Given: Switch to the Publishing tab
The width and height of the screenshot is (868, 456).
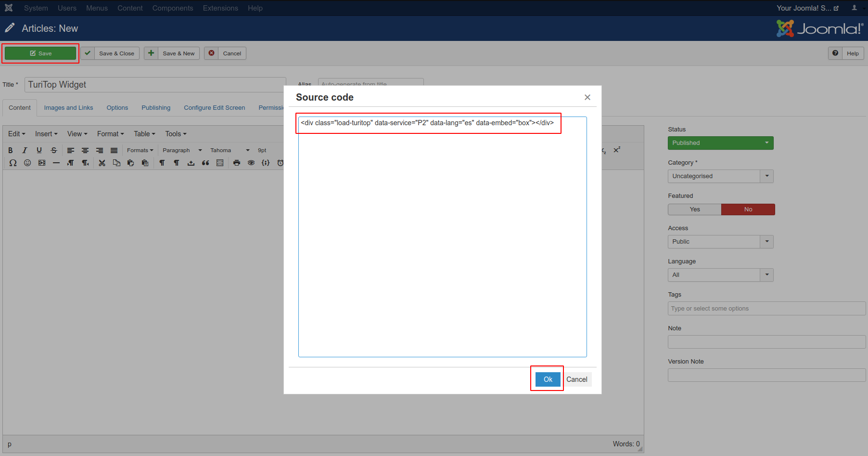Looking at the screenshot, I should click(156, 107).
